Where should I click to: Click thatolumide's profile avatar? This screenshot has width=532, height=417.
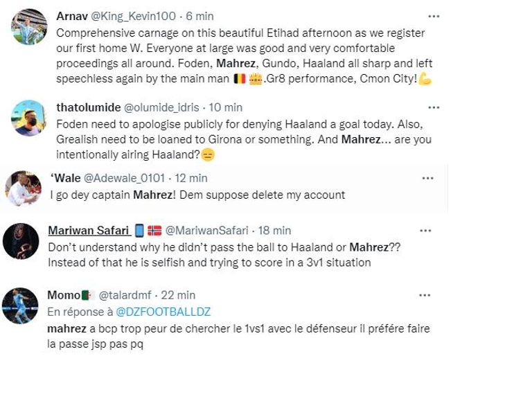click(x=29, y=118)
